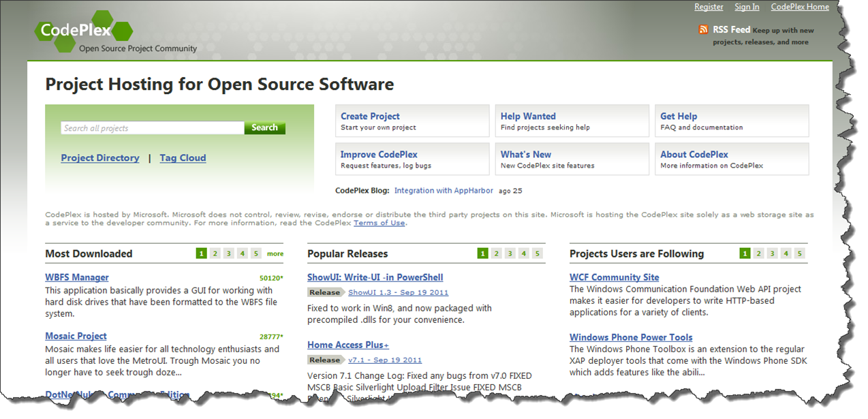
Task: Open ShowUI: Write-UI -in PowerShell project
Action: coord(375,277)
